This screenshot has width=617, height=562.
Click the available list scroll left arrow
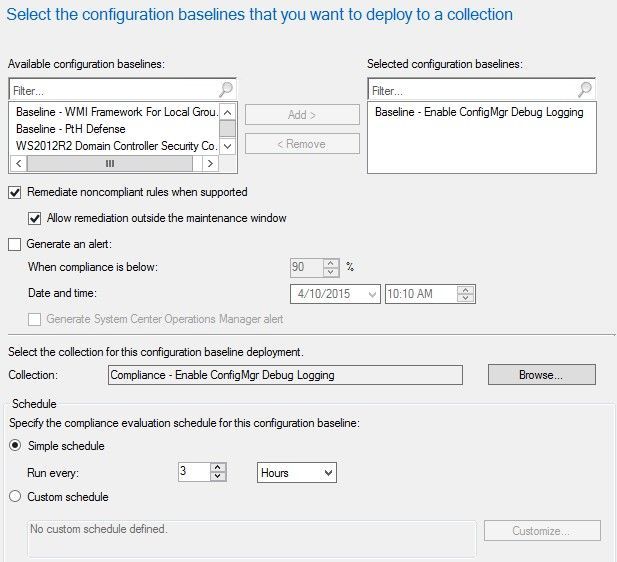click(18, 163)
